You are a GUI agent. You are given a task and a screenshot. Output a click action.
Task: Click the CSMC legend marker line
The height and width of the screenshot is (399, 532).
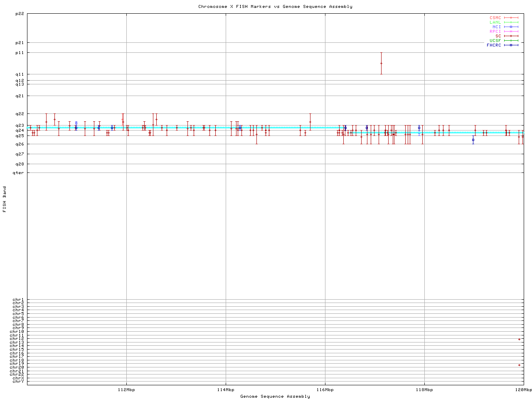511,18
